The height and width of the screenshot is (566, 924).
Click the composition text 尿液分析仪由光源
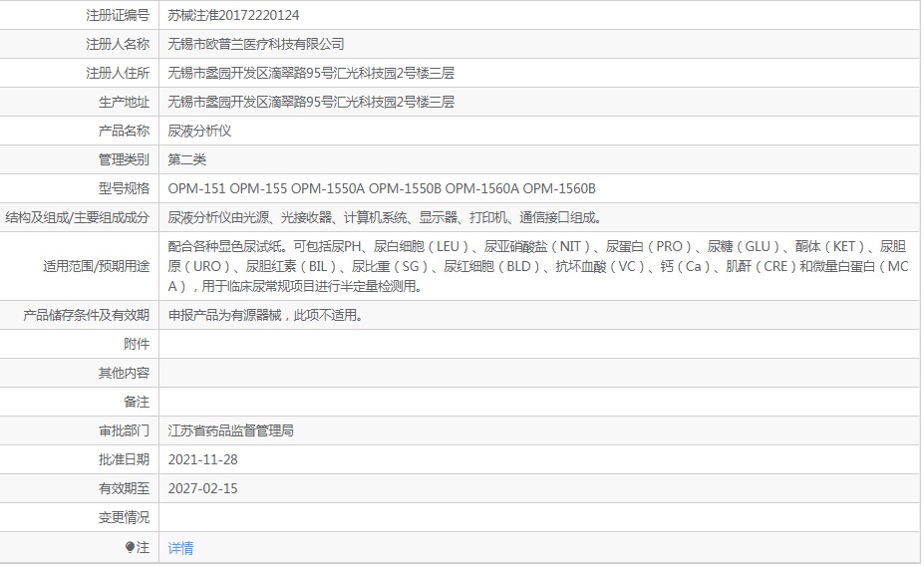point(385,218)
